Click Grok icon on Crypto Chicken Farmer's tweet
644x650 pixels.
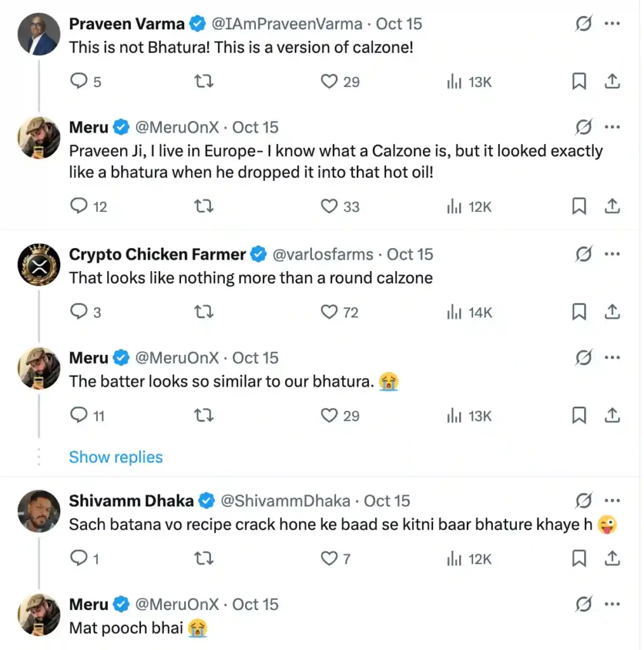[x=583, y=255]
